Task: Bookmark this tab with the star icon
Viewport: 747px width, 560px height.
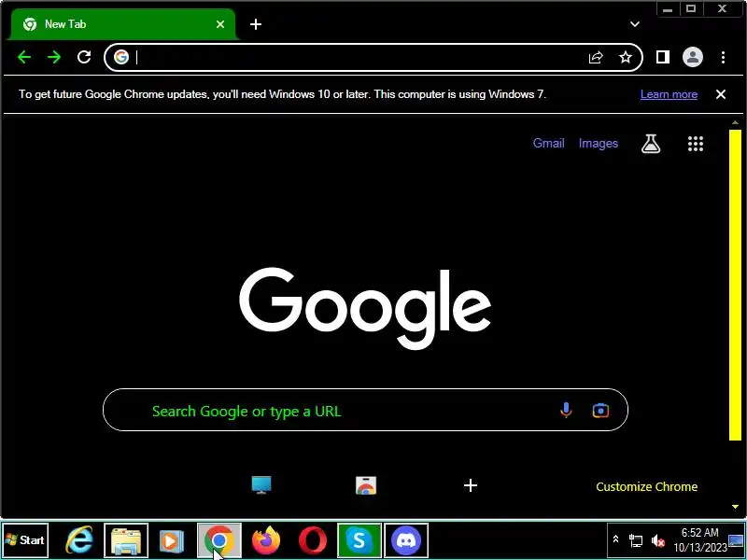Action: click(625, 57)
